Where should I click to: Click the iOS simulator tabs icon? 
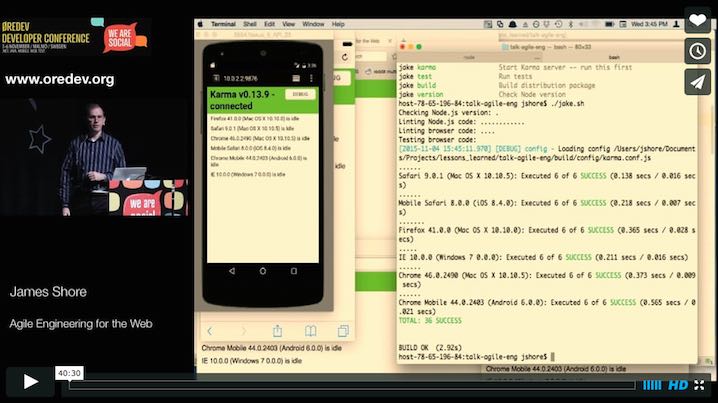pyautogui.click(x=343, y=331)
